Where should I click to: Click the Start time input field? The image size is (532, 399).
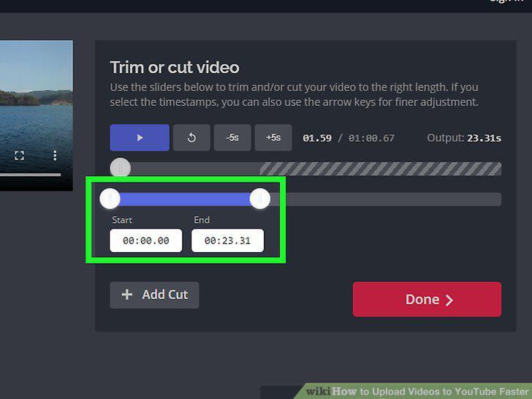coord(146,240)
